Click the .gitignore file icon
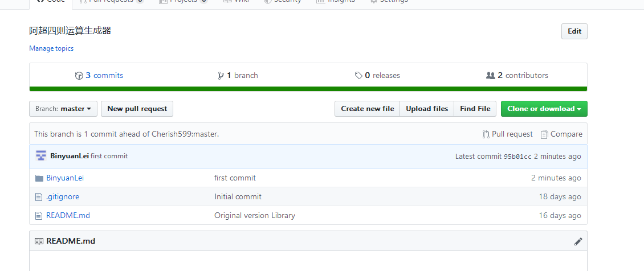This screenshot has height=271, width=644. [39, 197]
